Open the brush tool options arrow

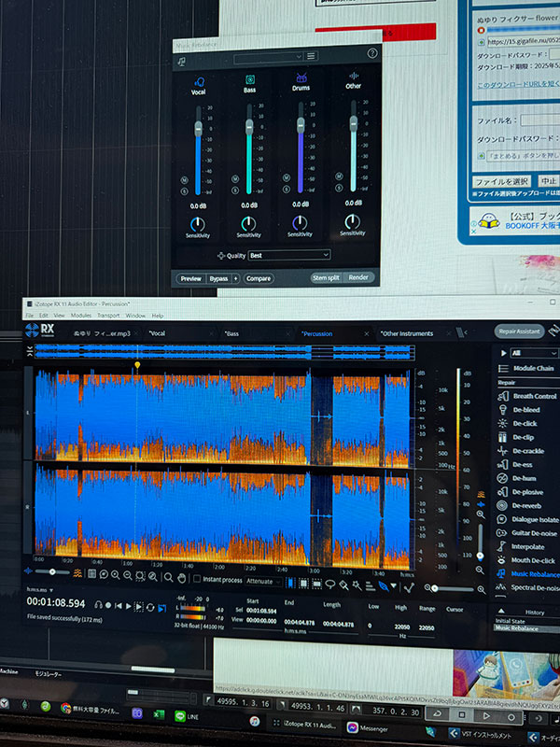(x=393, y=585)
